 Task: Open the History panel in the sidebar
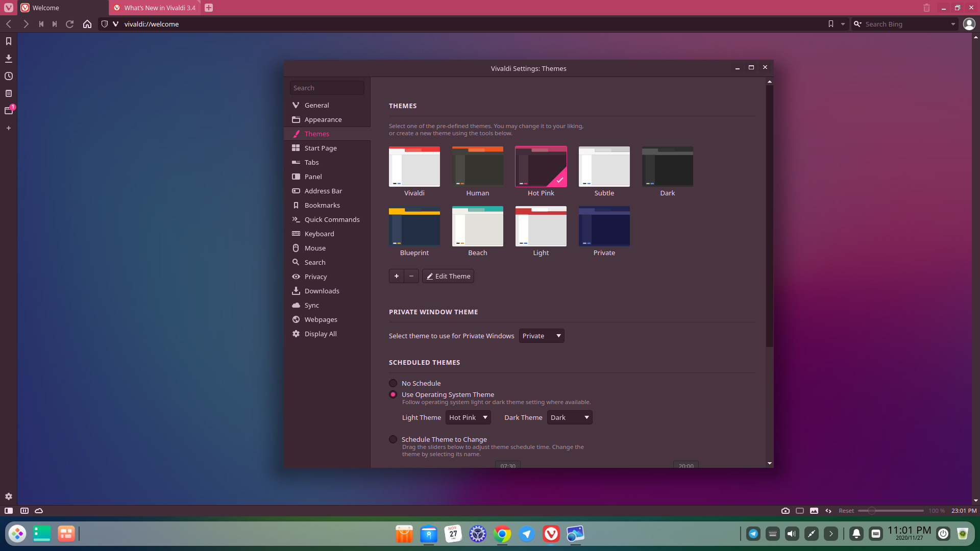point(8,76)
